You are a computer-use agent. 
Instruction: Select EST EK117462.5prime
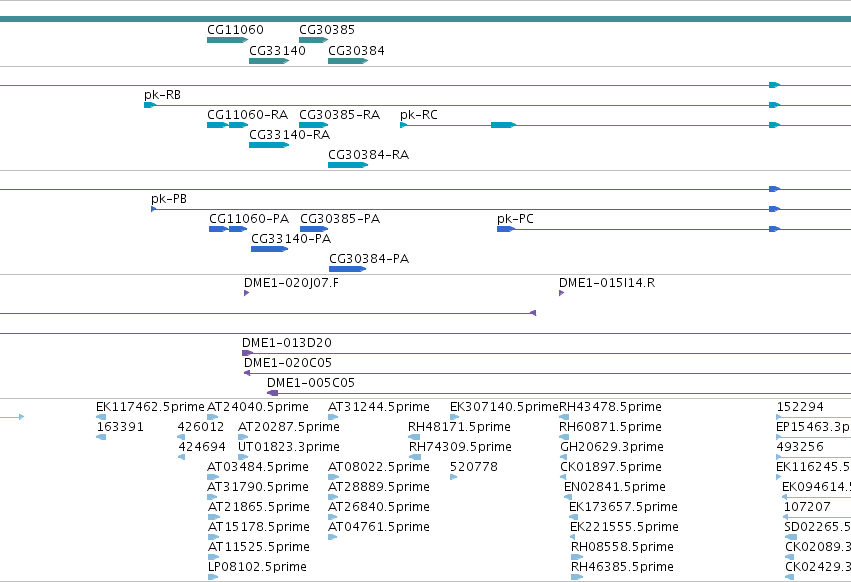(101, 417)
